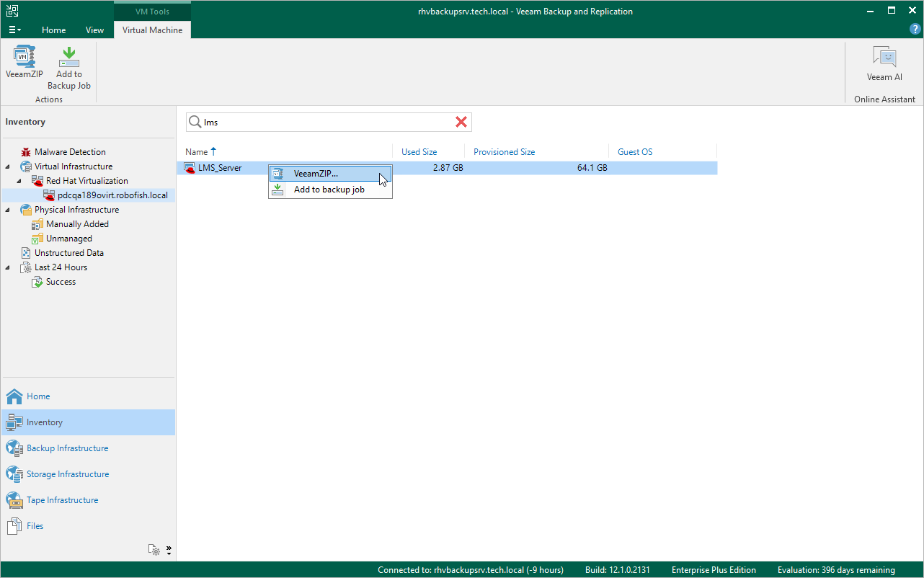This screenshot has height=578, width=924.
Task: Click the 2.87 GB used size value
Action: [x=448, y=168]
